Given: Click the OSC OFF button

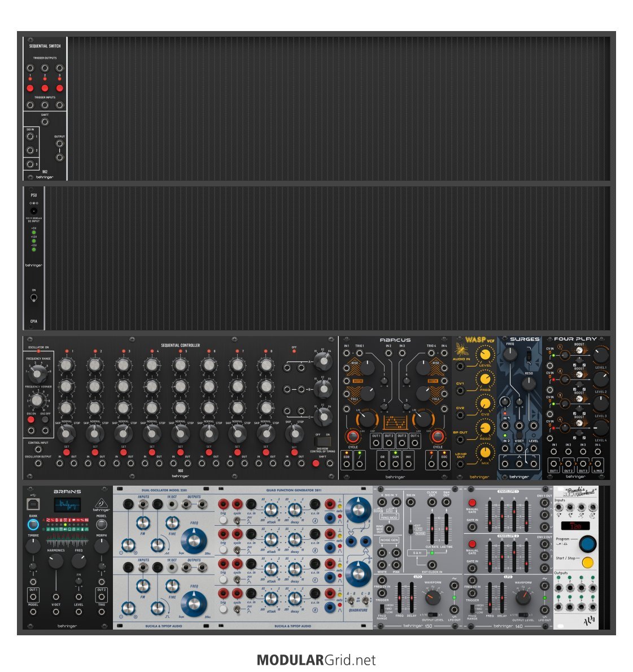Looking at the screenshot, I should point(45,420).
